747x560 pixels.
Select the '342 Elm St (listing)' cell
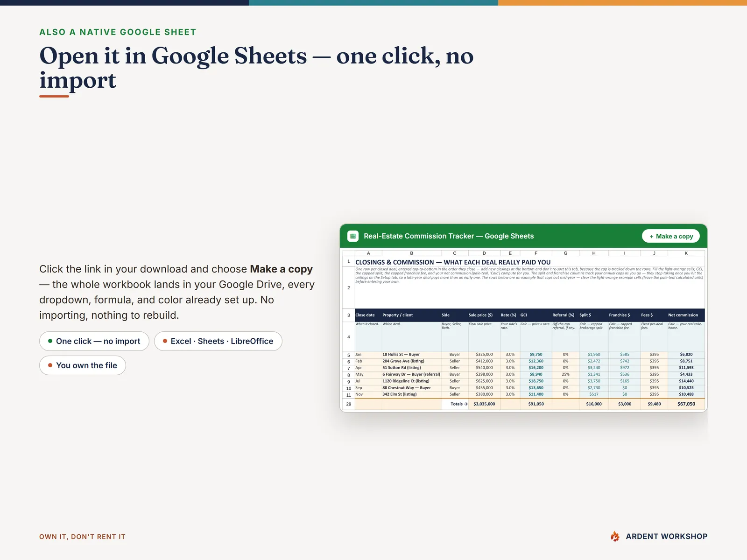click(411, 394)
